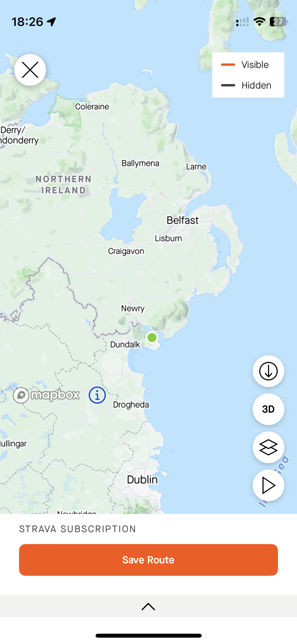The width and height of the screenshot is (297, 644).
Task: Tap the Mapbox logo
Action: click(46, 395)
